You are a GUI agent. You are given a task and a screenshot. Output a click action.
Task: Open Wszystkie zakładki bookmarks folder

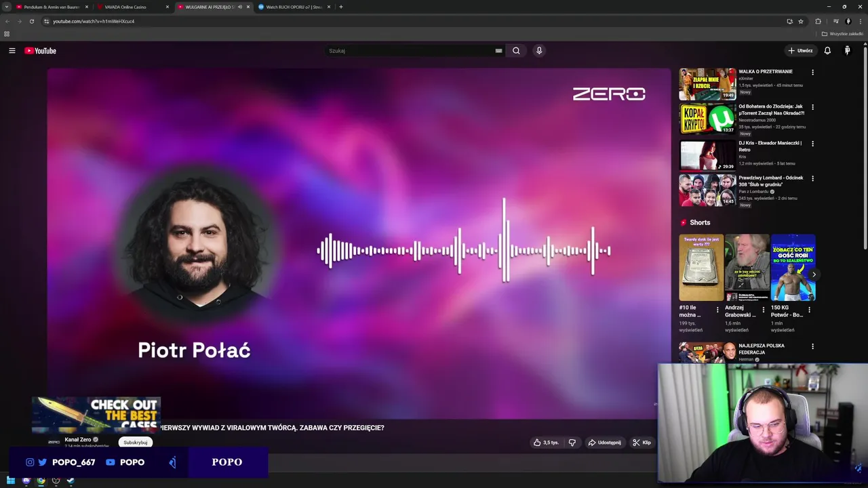pos(843,34)
